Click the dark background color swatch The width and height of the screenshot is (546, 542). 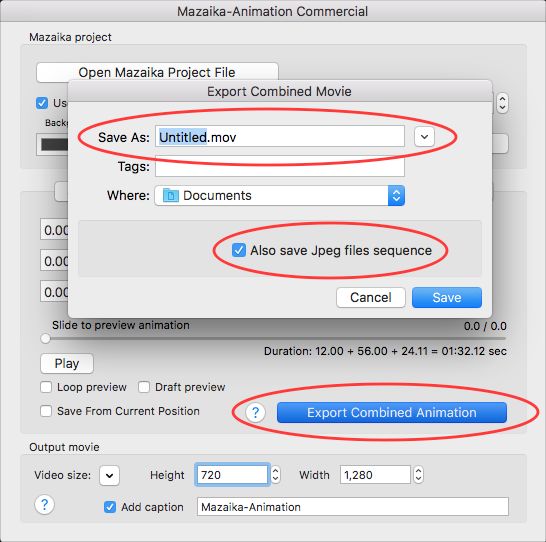55,144
